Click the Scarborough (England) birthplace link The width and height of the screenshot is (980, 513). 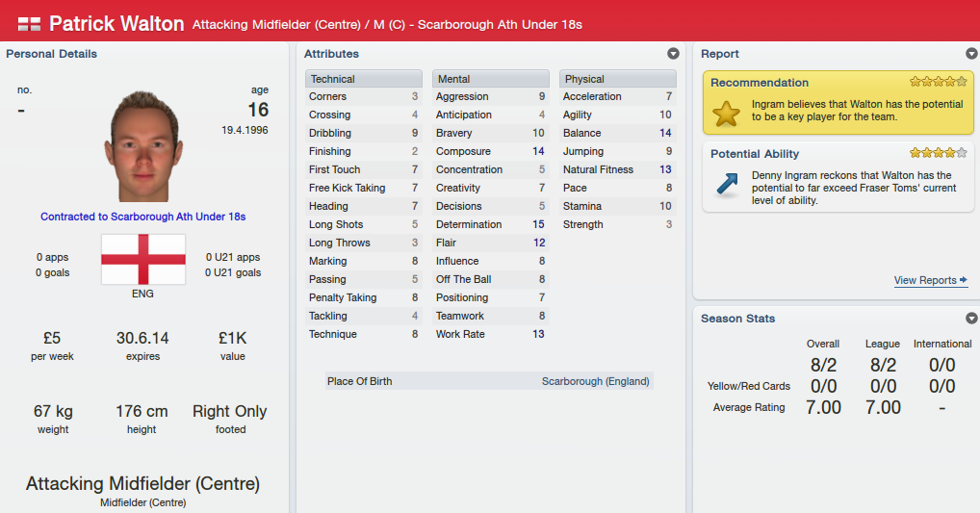[x=596, y=381]
